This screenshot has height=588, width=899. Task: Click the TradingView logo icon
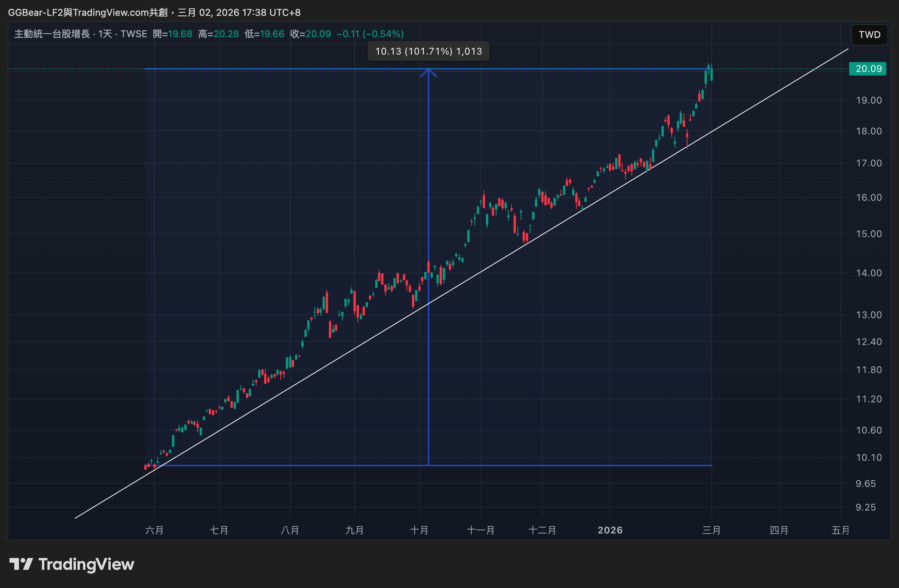coord(21,564)
